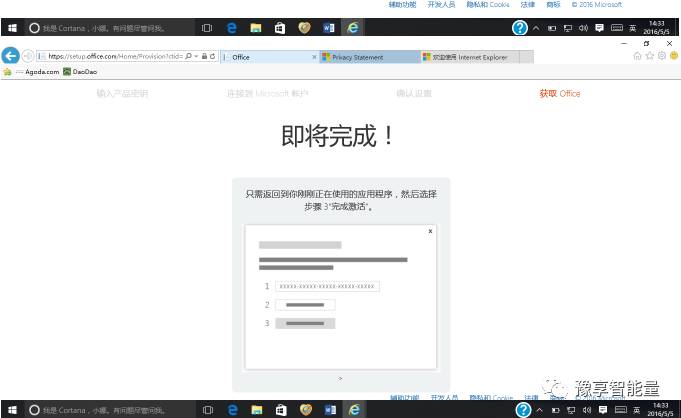
Task: Open the Agoda.com favorites bar link
Action: tap(38, 72)
